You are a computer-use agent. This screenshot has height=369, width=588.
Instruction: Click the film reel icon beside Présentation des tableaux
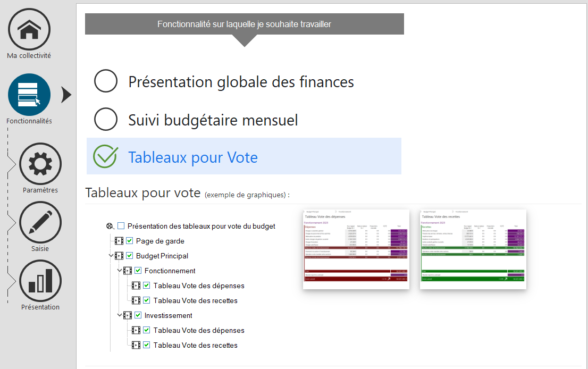pos(110,226)
